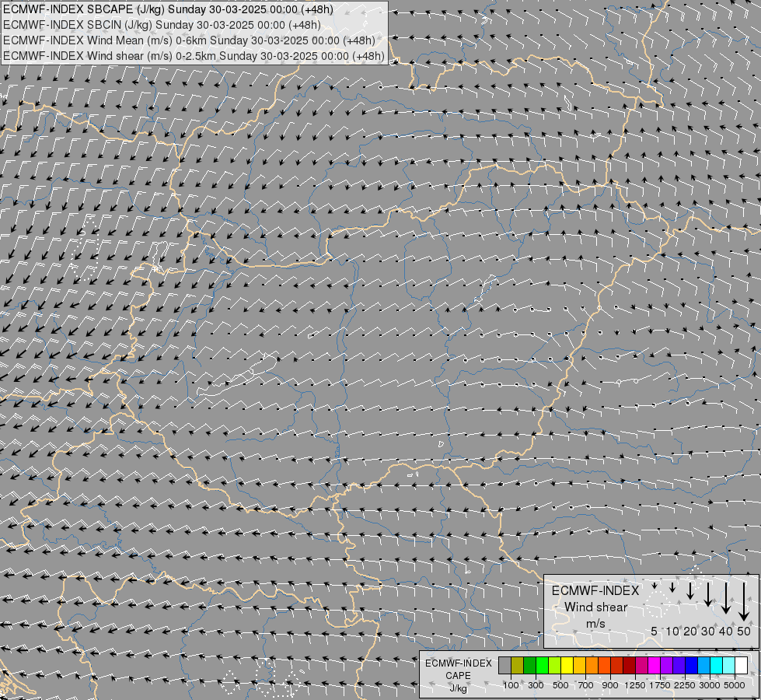This screenshot has height=700, width=761.
Task: Click the '50' label under the shear arrows
Action: point(744,631)
